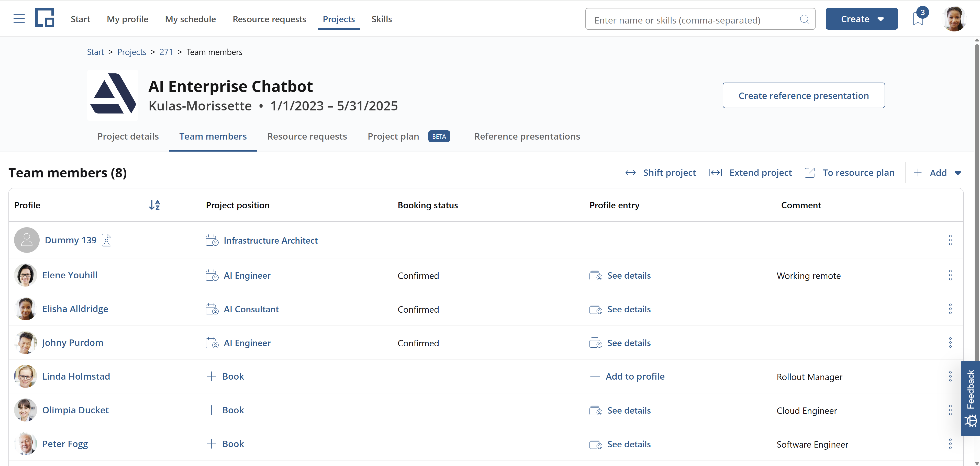Screen dimensions: 980x466
Task: Click the application logo icon
Action: point(44,17)
